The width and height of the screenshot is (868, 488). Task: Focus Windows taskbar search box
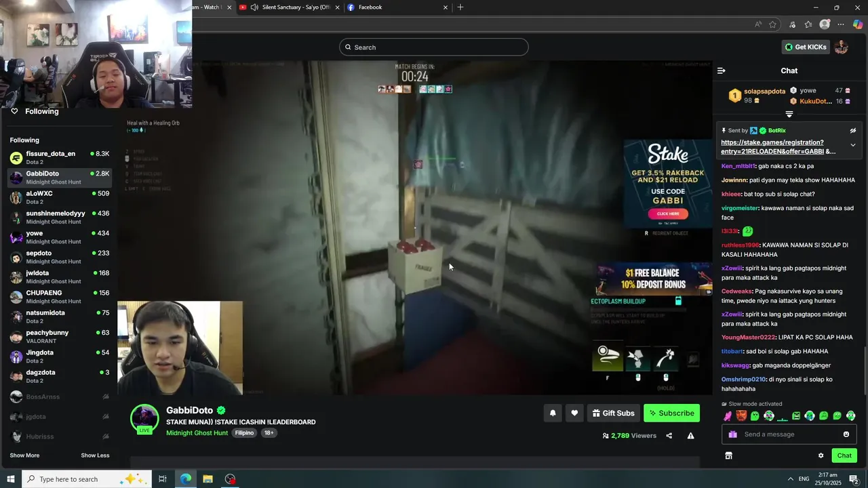(86, 479)
